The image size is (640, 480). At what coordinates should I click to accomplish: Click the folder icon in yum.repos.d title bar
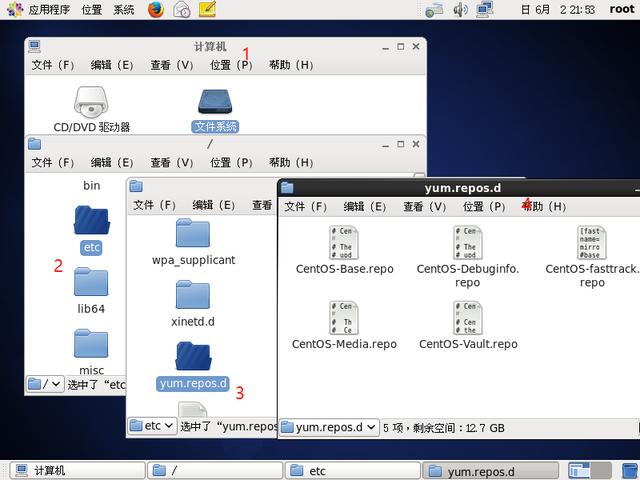287,187
